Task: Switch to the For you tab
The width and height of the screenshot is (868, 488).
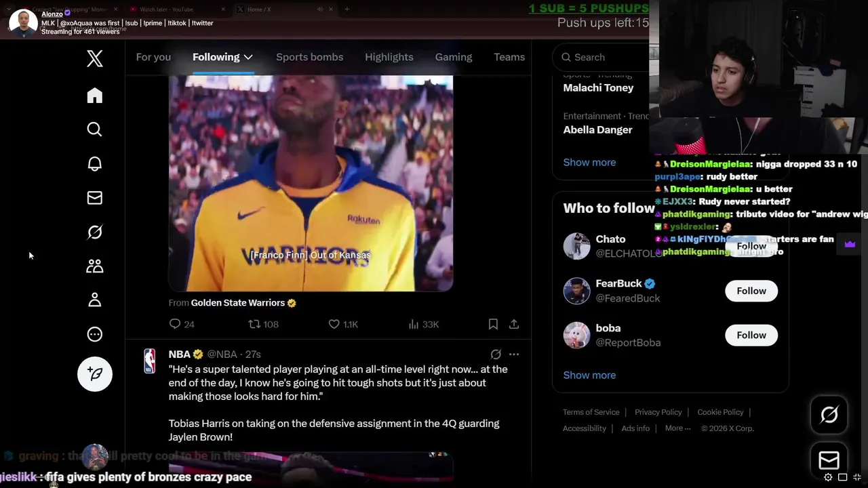Action: point(153,57)
